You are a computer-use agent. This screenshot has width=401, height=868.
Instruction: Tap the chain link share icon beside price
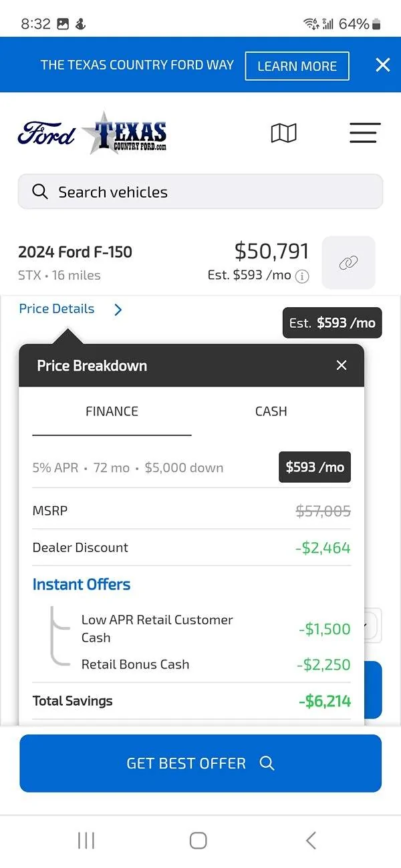[348, 262]
